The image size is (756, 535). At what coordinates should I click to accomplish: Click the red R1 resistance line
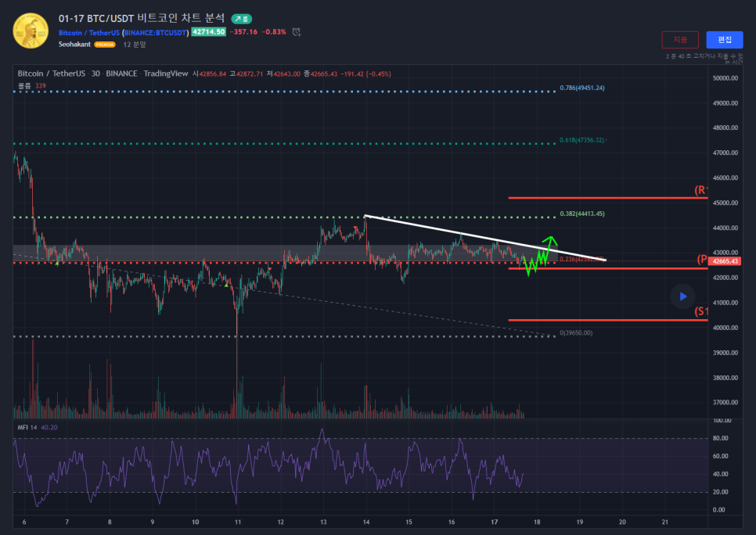(x=603, y=198)
